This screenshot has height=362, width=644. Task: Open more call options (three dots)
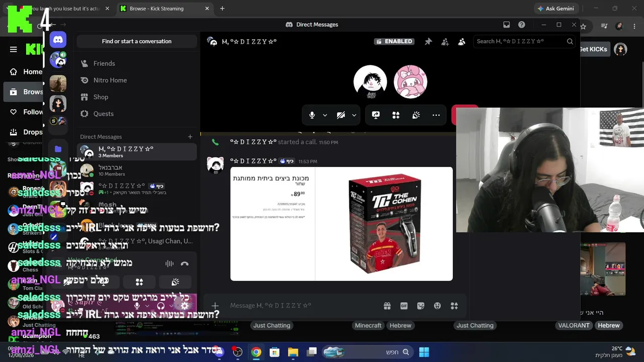[x=436, y=115]
